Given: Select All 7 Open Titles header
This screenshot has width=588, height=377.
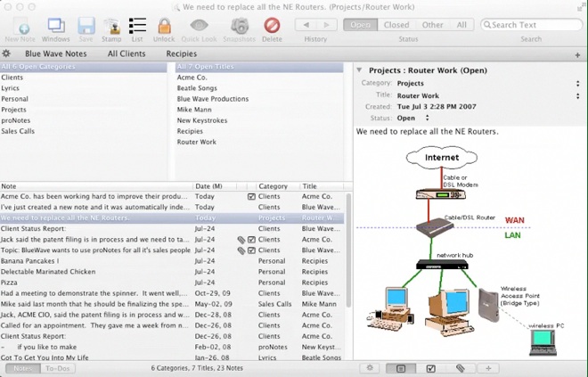Looking at the screenshot, I should coord(259,67).
